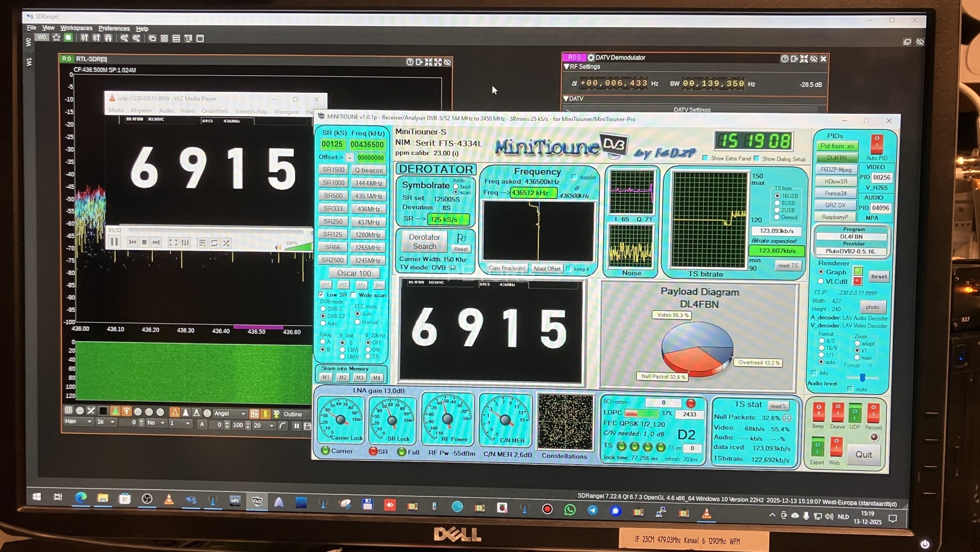This screenshot has height=552, width=980.
Task: Open the Workspaces menu
Action: click(76, 28)
